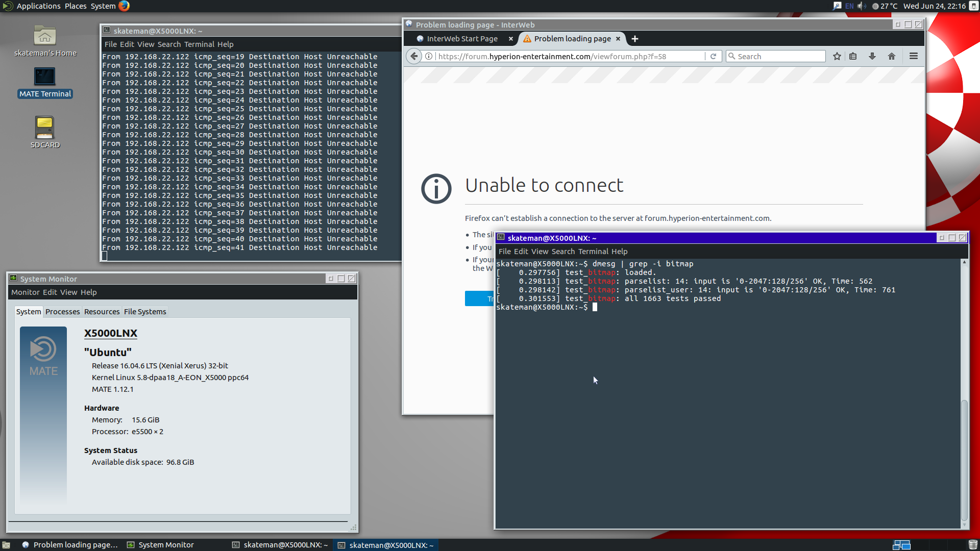The width and height of the screenshot is (980, 551).
Task: Close the Problem loading page tab
Action: click(x=618, y=39)
